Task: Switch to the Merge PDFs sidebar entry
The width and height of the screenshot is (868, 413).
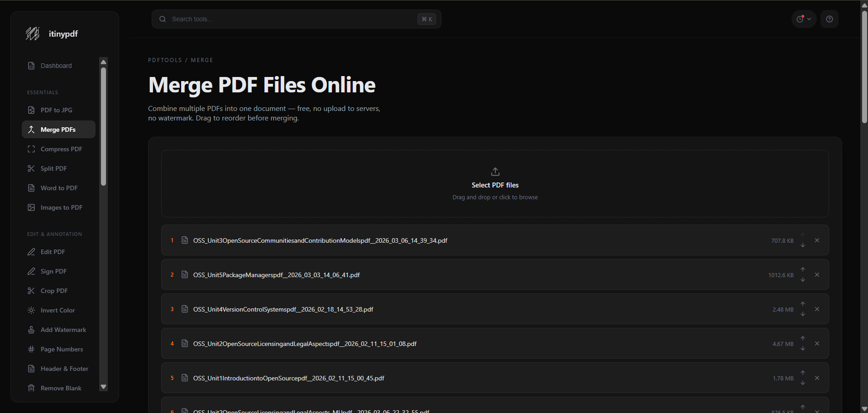Action: click(58, 129)
